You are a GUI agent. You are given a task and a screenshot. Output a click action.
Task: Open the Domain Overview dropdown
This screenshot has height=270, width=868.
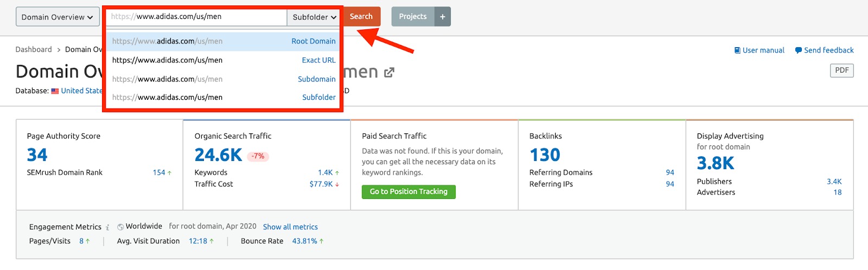tap(58, 17)
